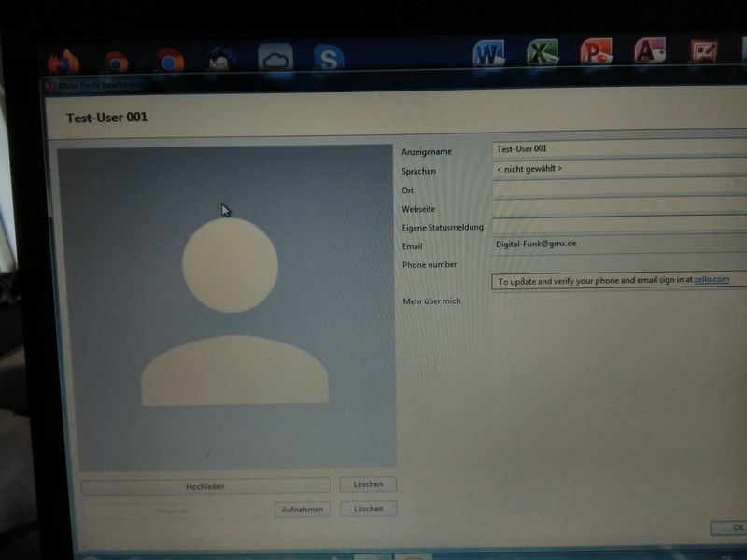Click the Eigene Statusmeldung field
The width and height of the screenshot is (747, 560).
(x=619, y=225)
